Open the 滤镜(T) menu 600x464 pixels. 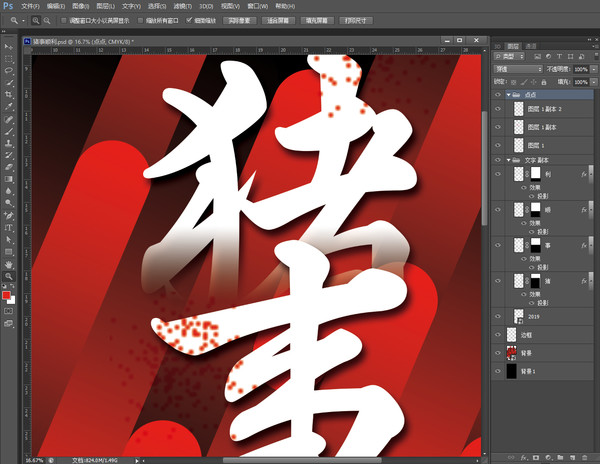(x=183, y=6)
